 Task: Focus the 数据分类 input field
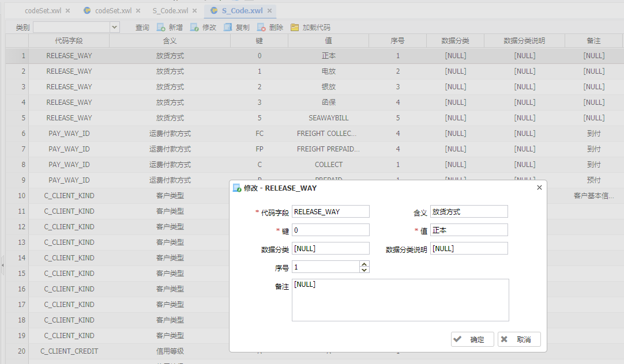[x=330, y=248]
